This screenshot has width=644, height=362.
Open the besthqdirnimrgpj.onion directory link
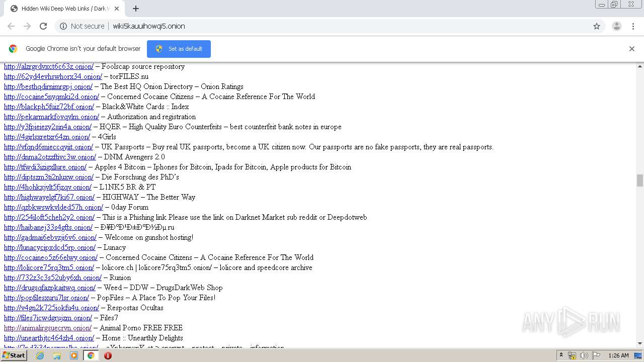pyautogui.click(x=48, y=86)
